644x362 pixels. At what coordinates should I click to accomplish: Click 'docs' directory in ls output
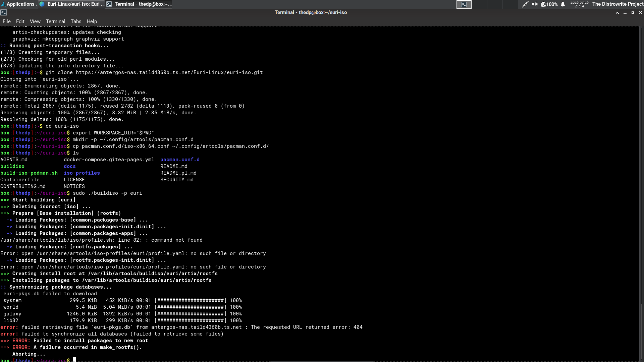pos(70,166)
